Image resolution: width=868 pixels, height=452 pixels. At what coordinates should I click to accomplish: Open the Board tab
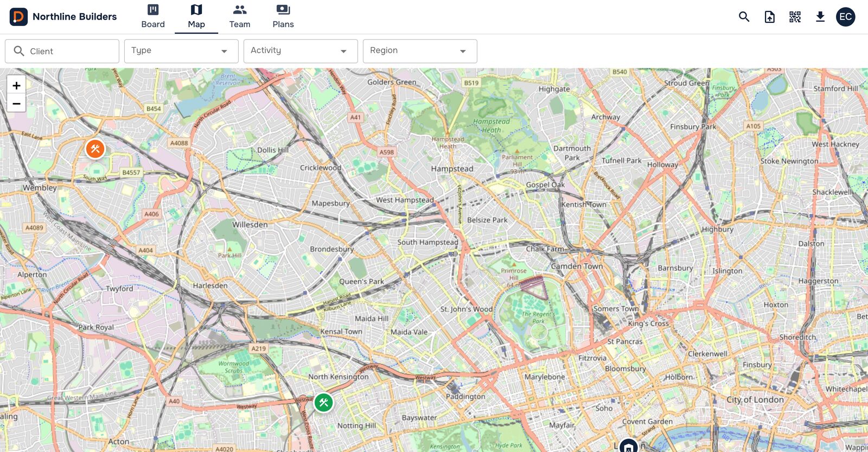(x=153, y=17)
